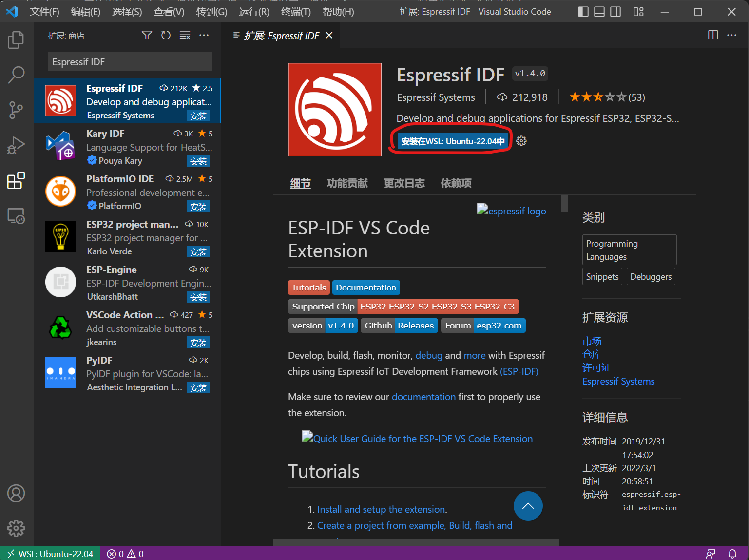
Task: Open notifications bell in status bar
Action: (732, 554)
